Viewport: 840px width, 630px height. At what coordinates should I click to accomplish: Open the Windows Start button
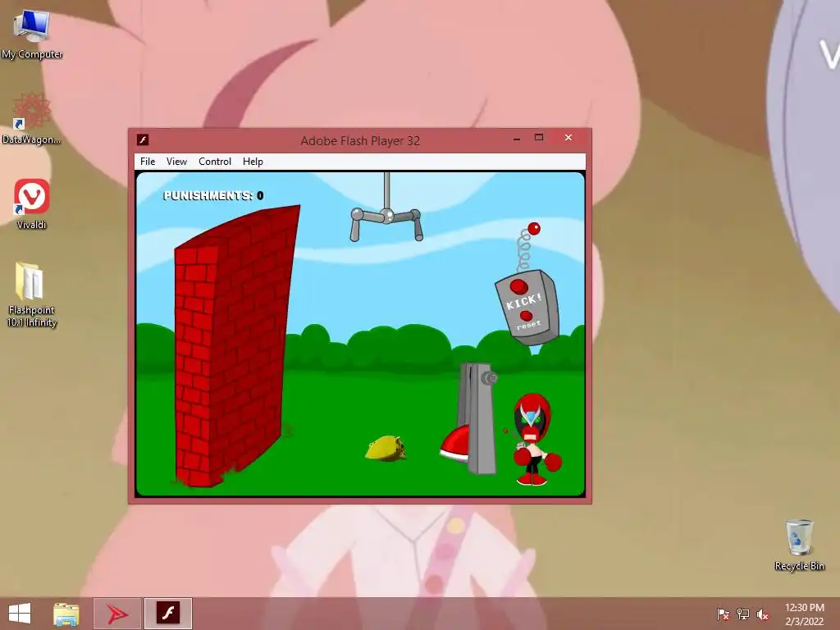20,614
